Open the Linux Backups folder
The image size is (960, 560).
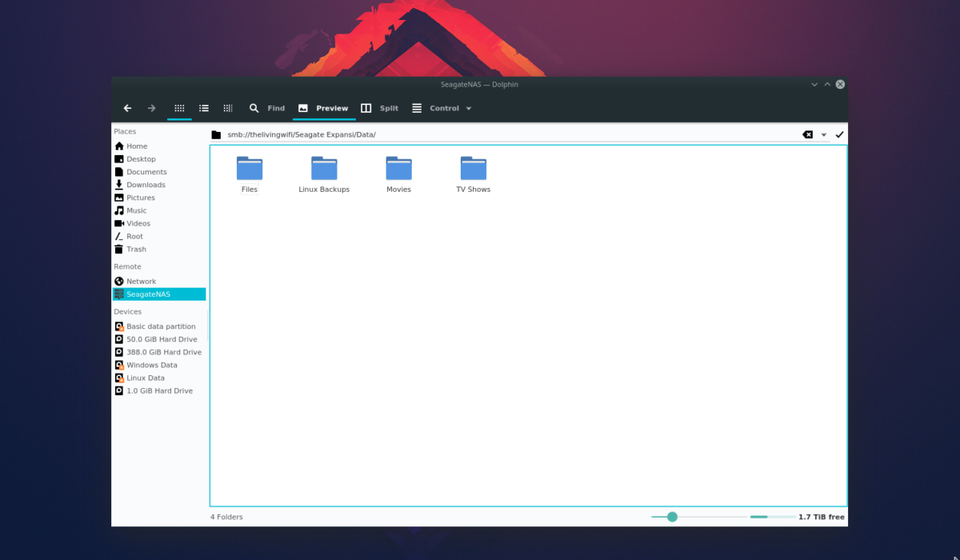click(x=324, y=174)
